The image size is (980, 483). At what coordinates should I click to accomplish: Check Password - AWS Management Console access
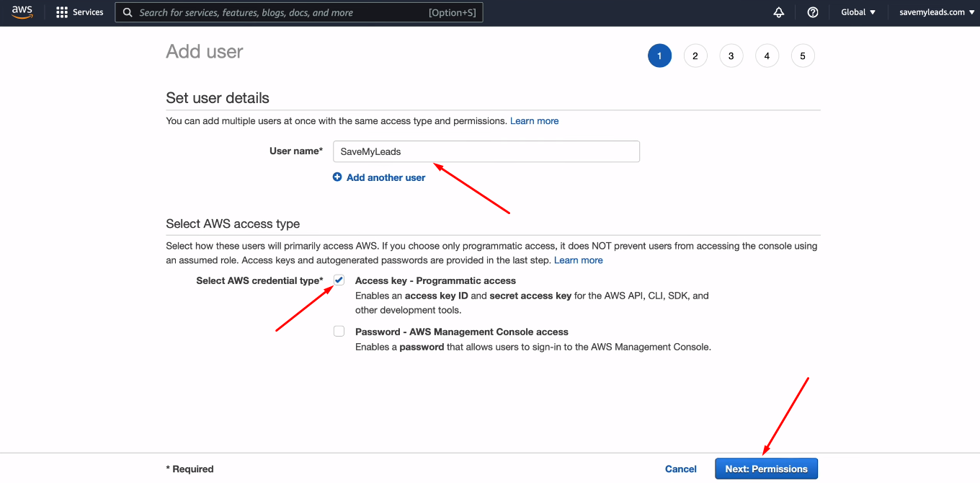[x=339, y=332]
